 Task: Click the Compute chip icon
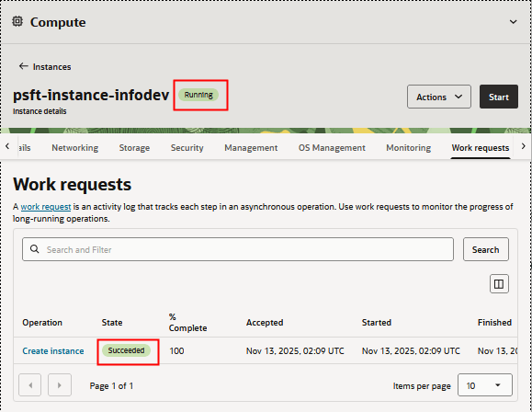click(x=17, y=22)
